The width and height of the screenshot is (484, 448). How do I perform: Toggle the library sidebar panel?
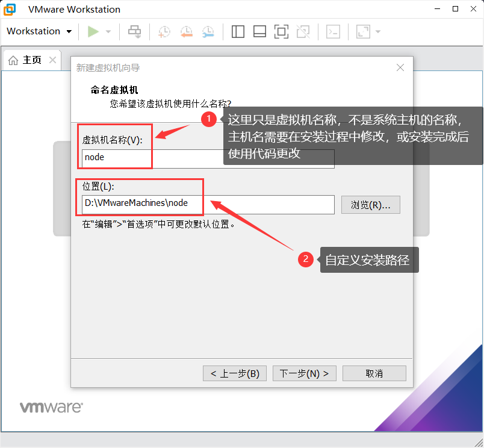coord(237,31)
